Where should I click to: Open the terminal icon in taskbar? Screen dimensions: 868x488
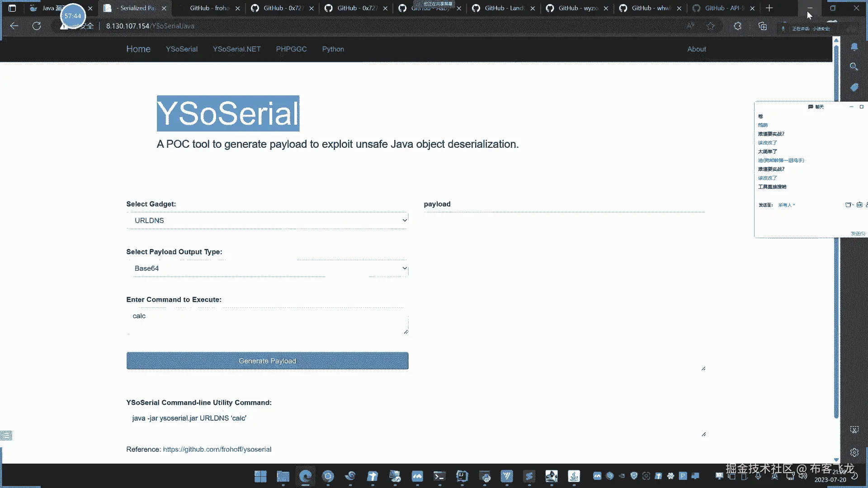pyautogui.click(x=439, y=476)
